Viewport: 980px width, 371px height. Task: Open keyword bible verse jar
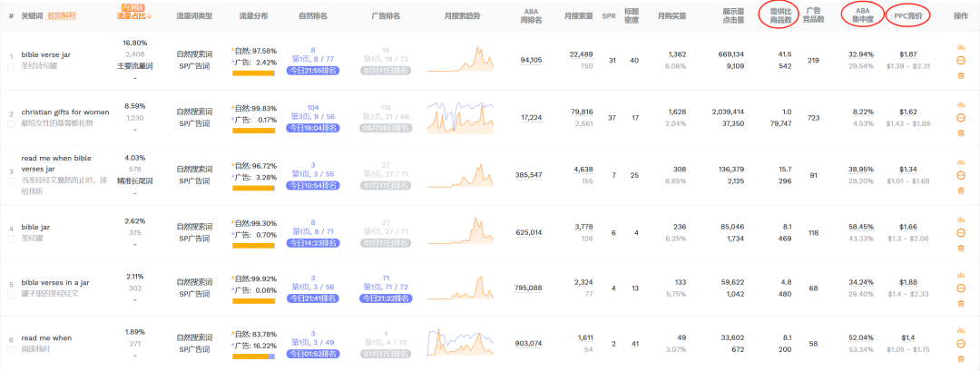45,54
